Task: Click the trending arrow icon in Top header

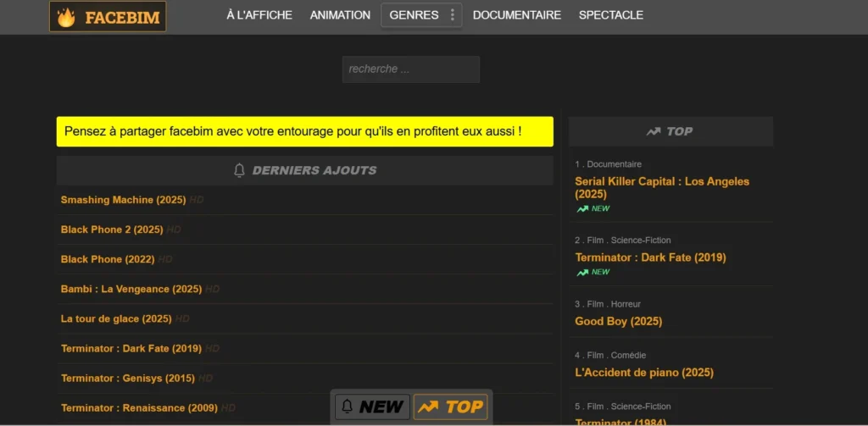Action: click(x=654, y=131)
